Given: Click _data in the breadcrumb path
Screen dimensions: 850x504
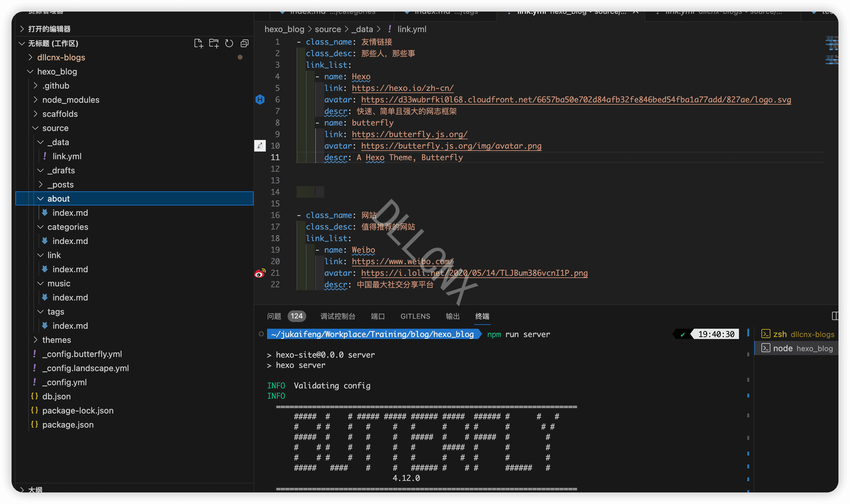Looking at the screenshot, I should (x=362, y=29).
